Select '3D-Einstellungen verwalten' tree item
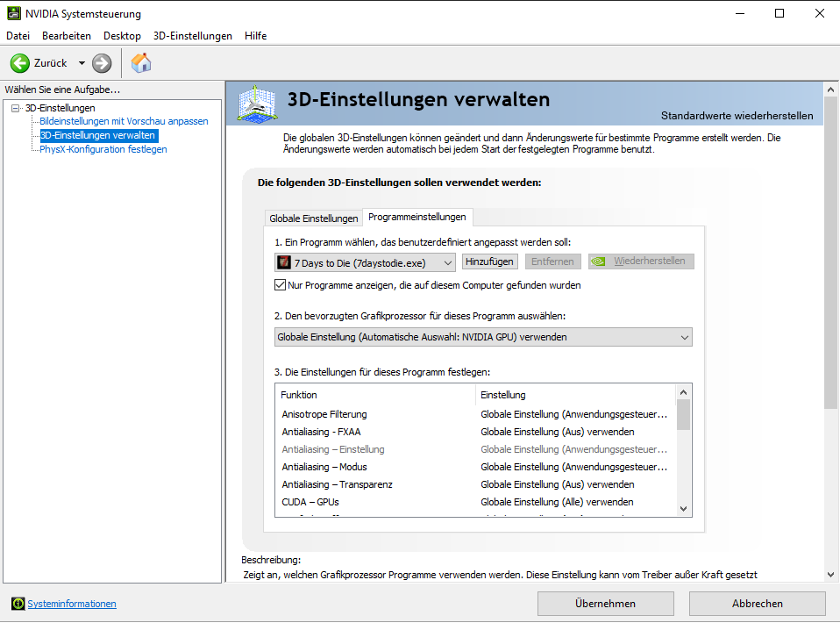 tap(97, 136)
